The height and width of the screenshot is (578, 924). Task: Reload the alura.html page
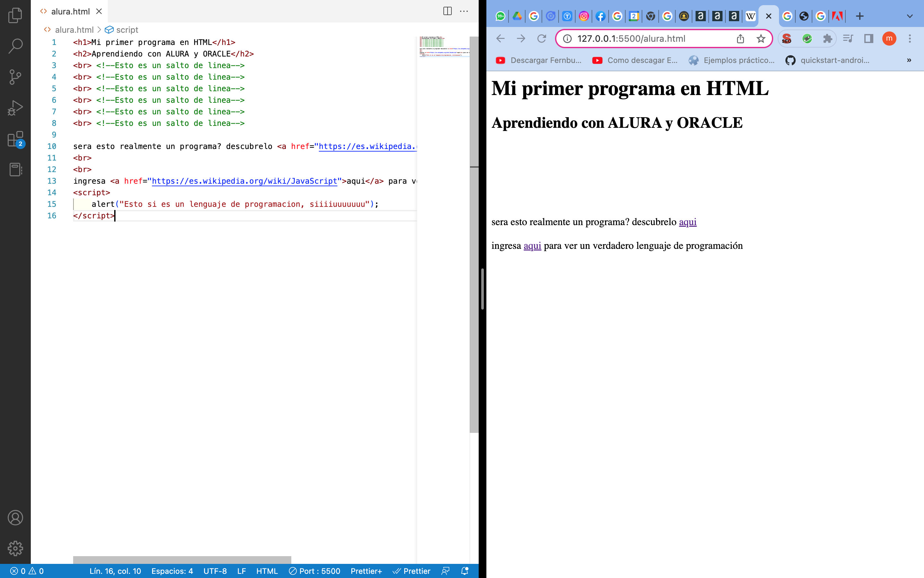point(542,39)
